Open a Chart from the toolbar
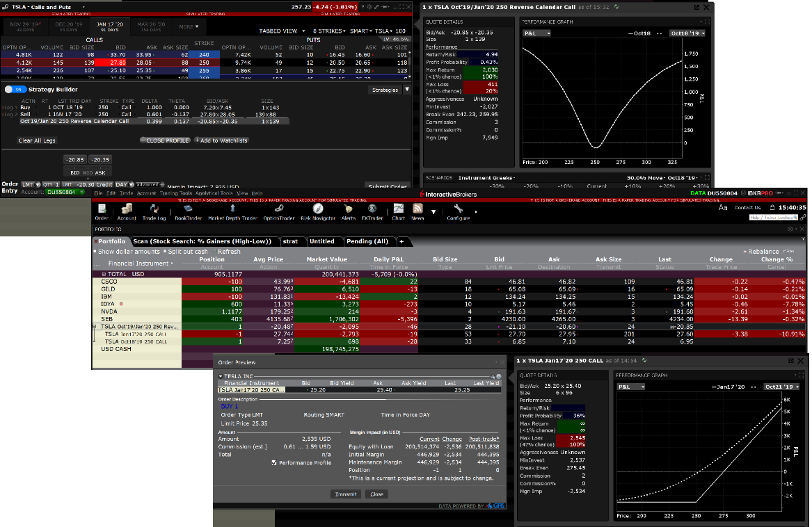The width and height of the screenshot is (812, 527). click(x=398, y=211)
